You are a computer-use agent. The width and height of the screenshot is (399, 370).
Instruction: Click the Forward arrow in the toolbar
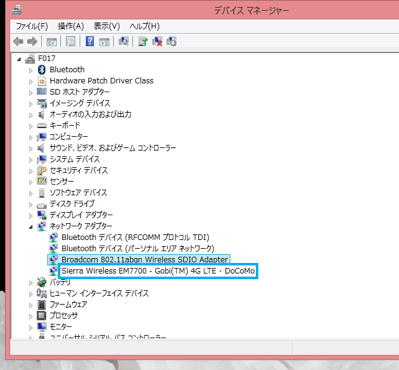coord(32,42)
